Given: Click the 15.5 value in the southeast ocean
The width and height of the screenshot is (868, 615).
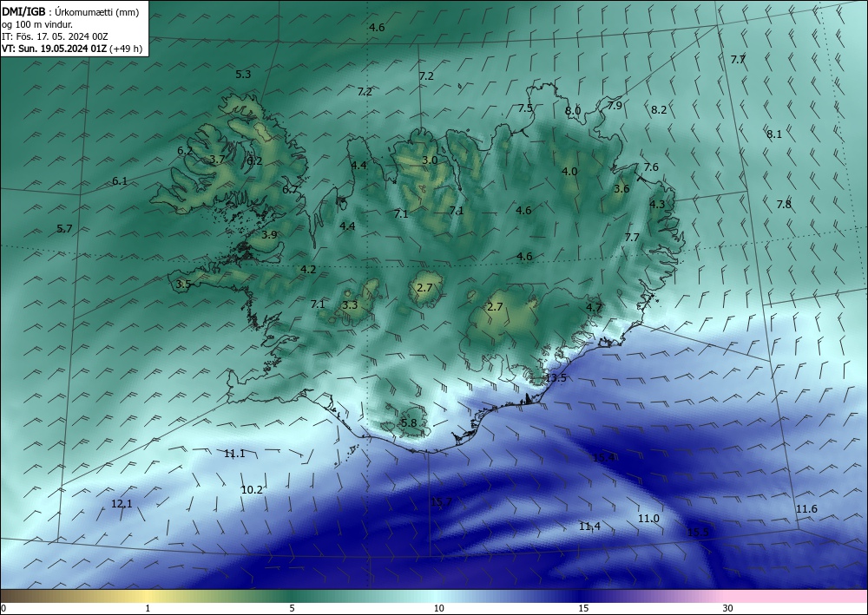Looking at the screenshot, I should pos(698,532).
